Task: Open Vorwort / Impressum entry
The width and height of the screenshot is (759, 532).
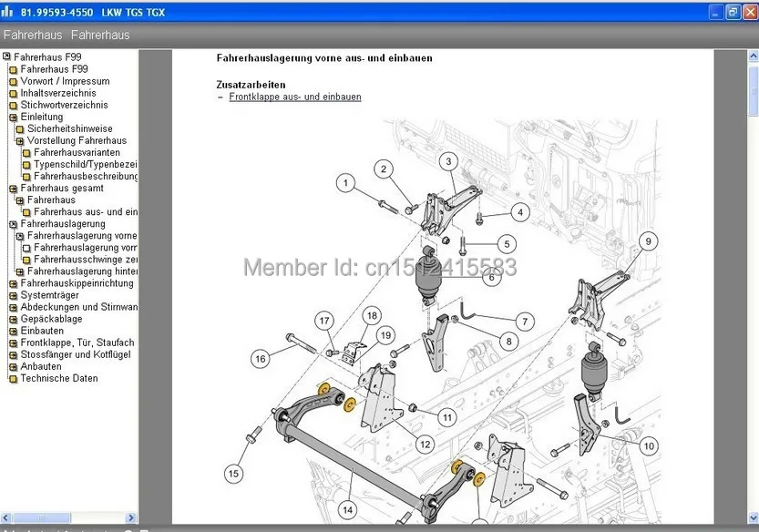Action: coord(65,81)
